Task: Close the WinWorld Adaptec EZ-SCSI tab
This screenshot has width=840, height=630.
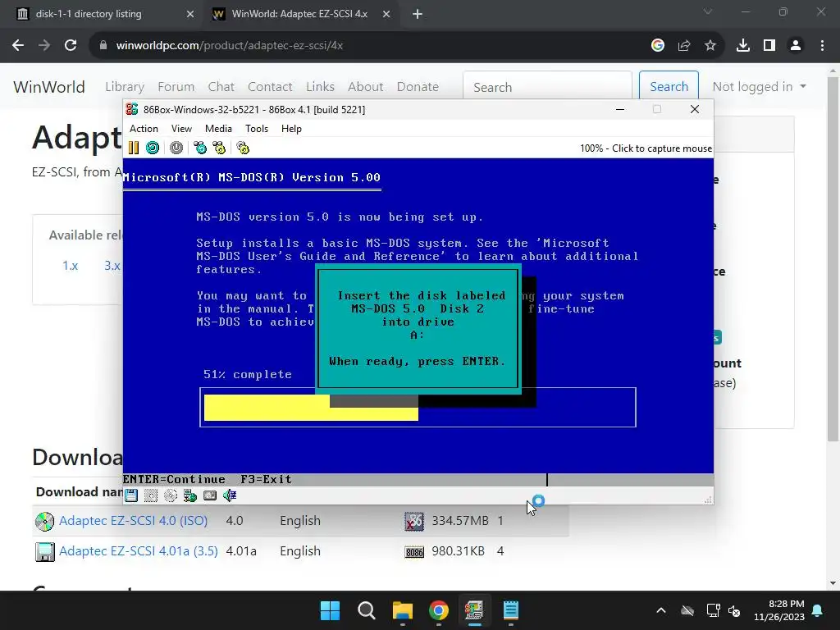Action: tap(386, 14)
